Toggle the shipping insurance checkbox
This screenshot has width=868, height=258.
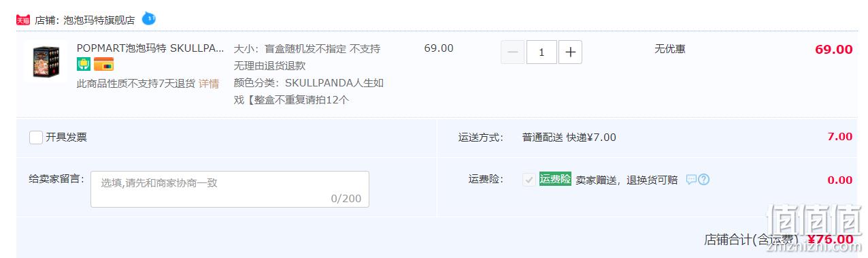529,180
